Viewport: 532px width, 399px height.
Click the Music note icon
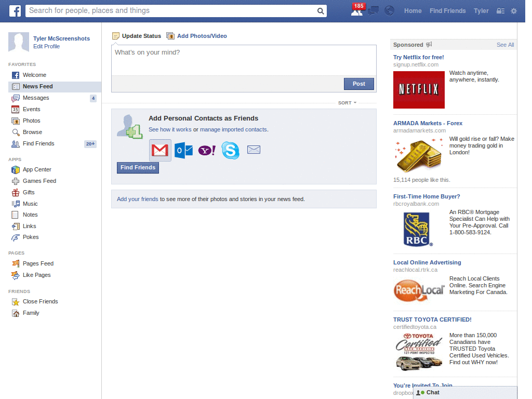pos(15,204)
